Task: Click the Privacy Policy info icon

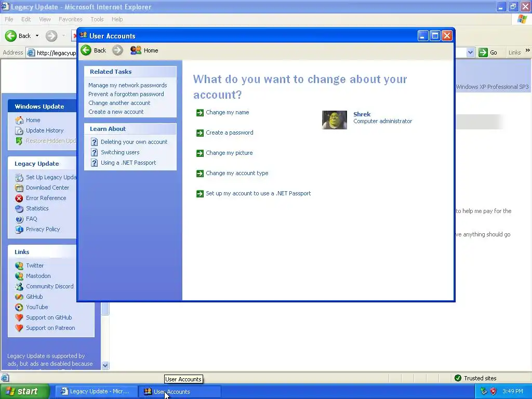Action: (19, 229)
